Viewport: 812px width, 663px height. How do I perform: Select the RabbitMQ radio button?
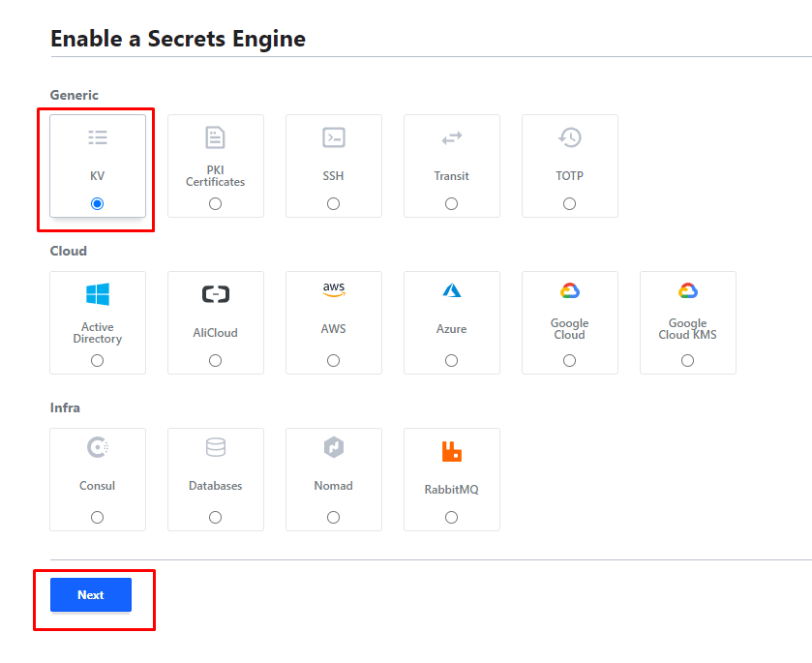(x=451, y=518)
